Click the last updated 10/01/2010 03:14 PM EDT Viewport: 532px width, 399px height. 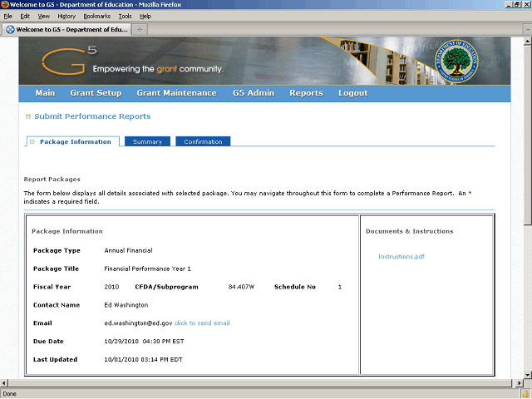(x=143, y=360)
